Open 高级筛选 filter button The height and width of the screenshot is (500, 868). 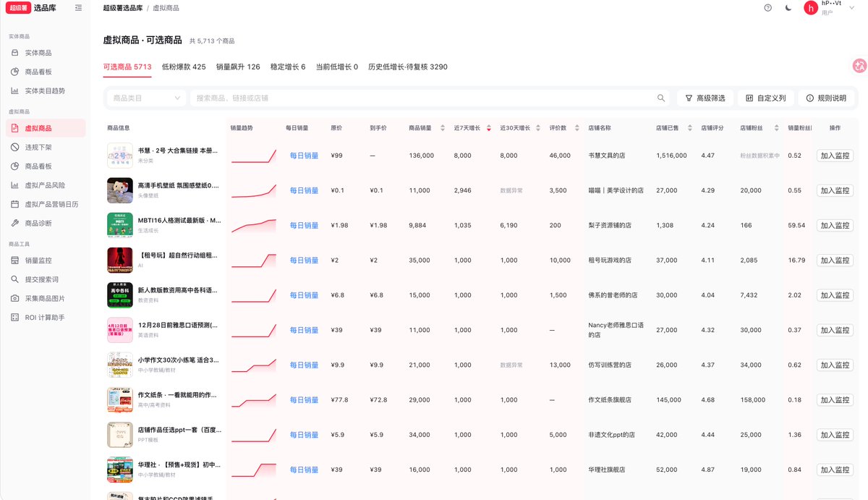pyautogui.click(x=705, y=98)
